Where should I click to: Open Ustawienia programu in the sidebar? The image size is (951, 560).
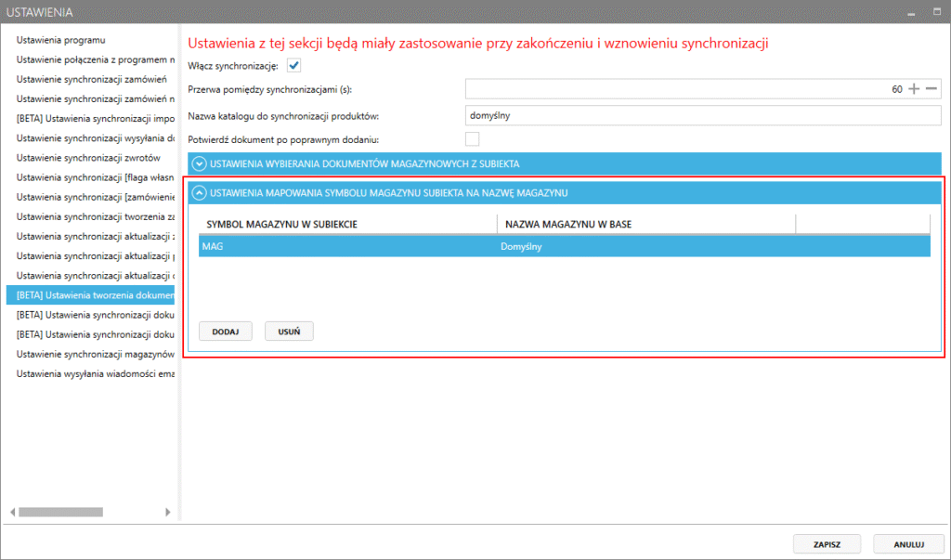61,40
